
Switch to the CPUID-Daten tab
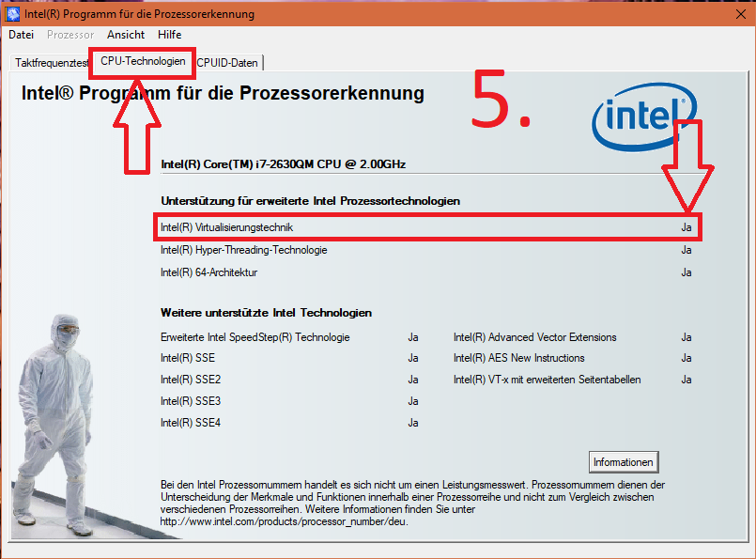pos(227,63)
